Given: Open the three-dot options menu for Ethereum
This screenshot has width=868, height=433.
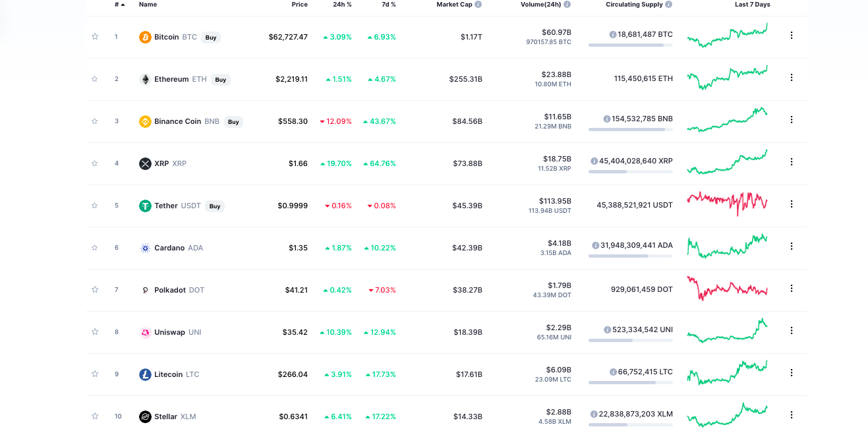Looking at the screenshot, I should coord(791,77).
